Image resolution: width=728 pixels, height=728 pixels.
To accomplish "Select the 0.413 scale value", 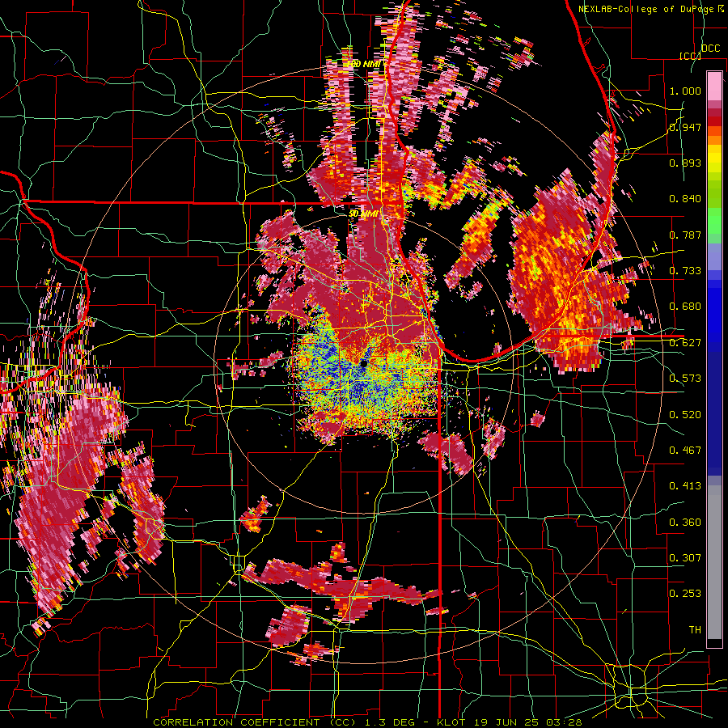I will click(x=685, y=486).
